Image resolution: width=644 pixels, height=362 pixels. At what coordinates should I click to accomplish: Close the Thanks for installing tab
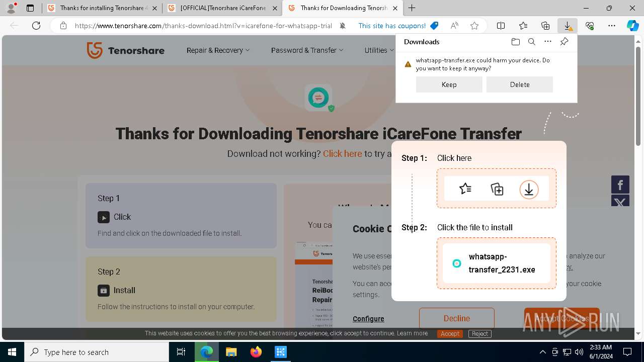tap(154, 8)
